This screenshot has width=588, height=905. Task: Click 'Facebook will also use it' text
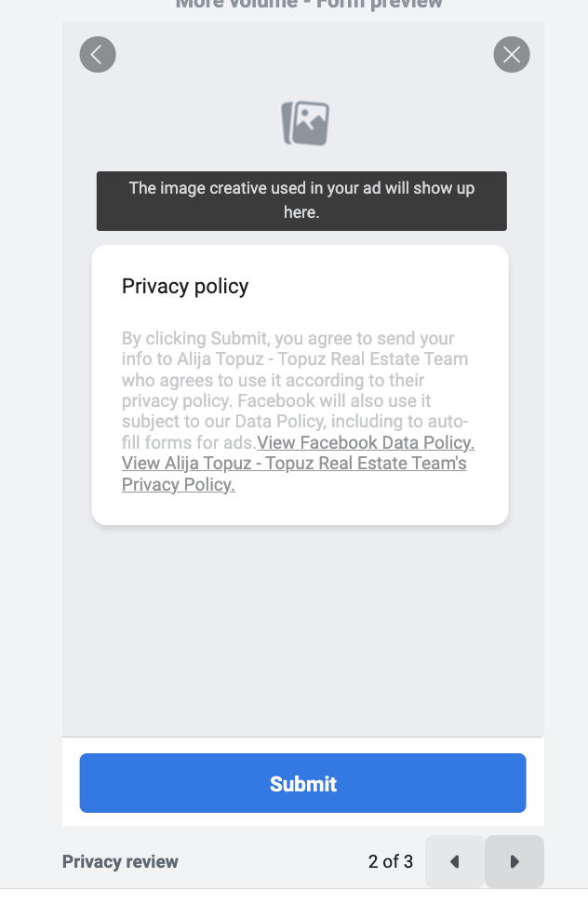pyautogui.click(x=334, y=400)
